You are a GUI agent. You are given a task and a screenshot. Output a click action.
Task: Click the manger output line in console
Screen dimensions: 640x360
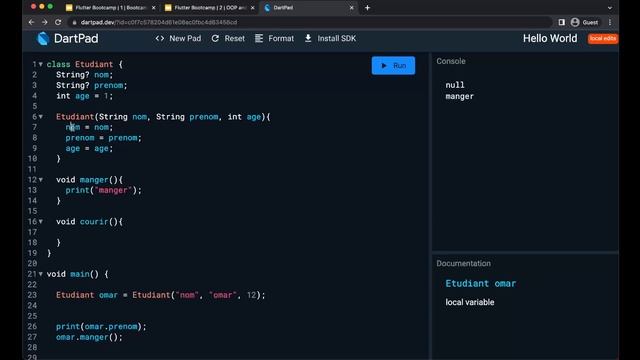pyautogui.click(x=460, y=96)
